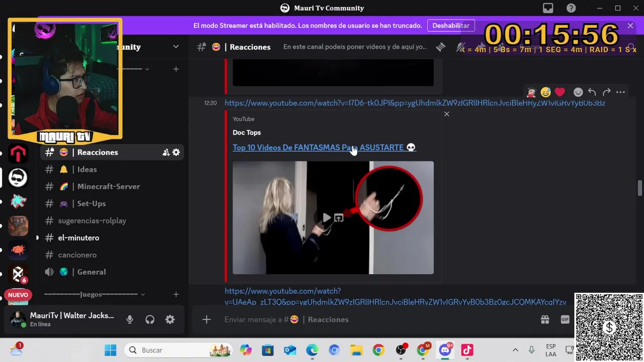Screen dimensions: 644x362
Task: Show hidden system tray icons chevron
Action: (515, 350)
